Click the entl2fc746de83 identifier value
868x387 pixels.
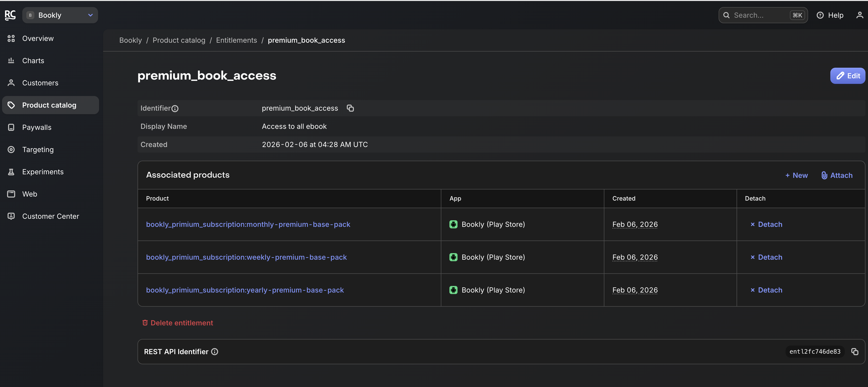point(815,352)
